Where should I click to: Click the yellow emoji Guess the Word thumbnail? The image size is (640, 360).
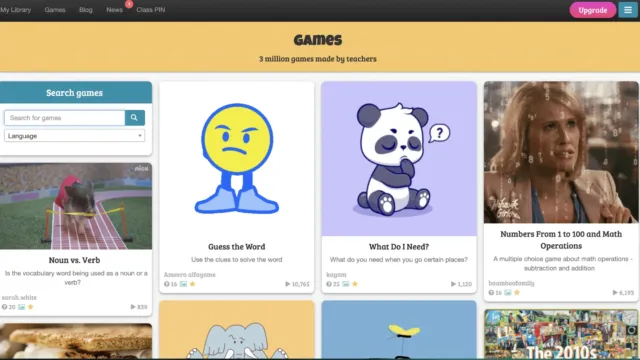237,159
